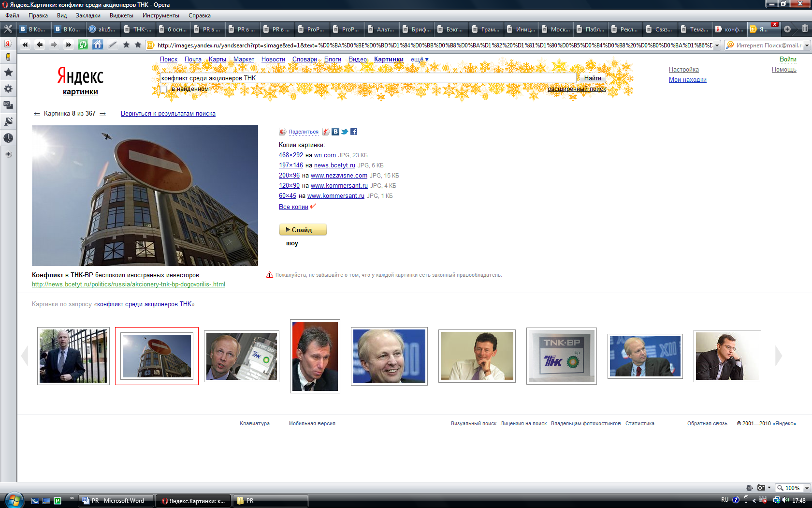
Task: Select the TNK-BP logo thumbnail
Action: point(562,356)
